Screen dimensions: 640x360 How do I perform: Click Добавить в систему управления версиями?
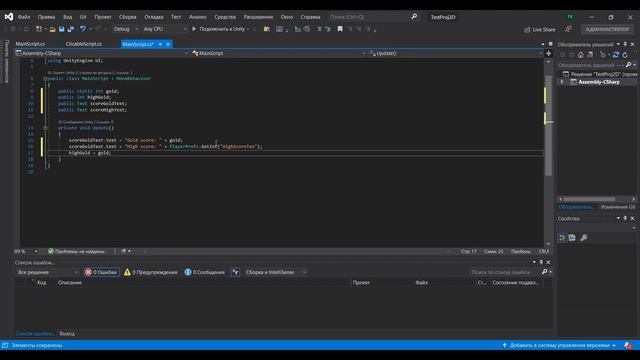(559, 345)
